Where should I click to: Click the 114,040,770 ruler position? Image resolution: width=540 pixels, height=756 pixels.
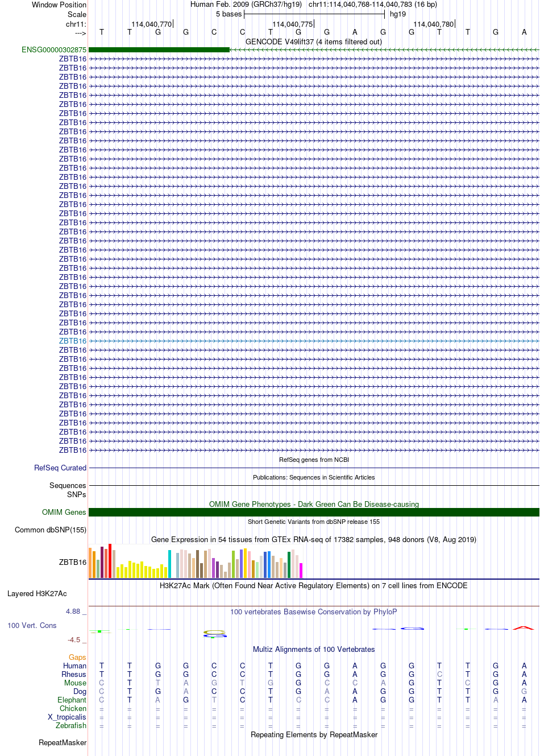[x=151, y=24]
